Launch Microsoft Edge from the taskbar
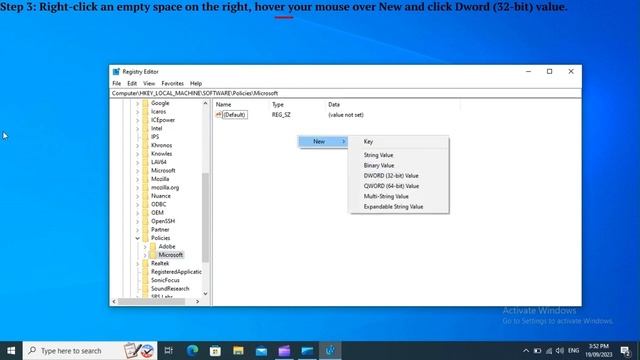Image resolution: width=640 pixels, height=360 pixels. coord(192,351)
